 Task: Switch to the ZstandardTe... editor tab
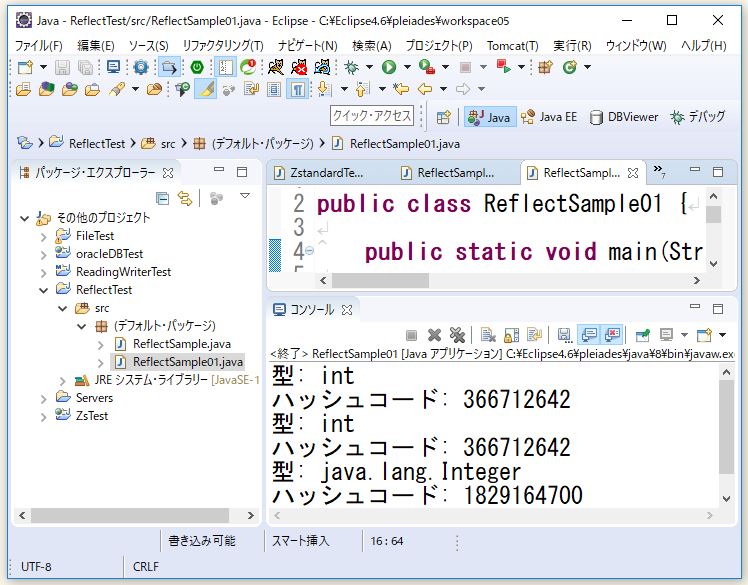pos(319,173)
